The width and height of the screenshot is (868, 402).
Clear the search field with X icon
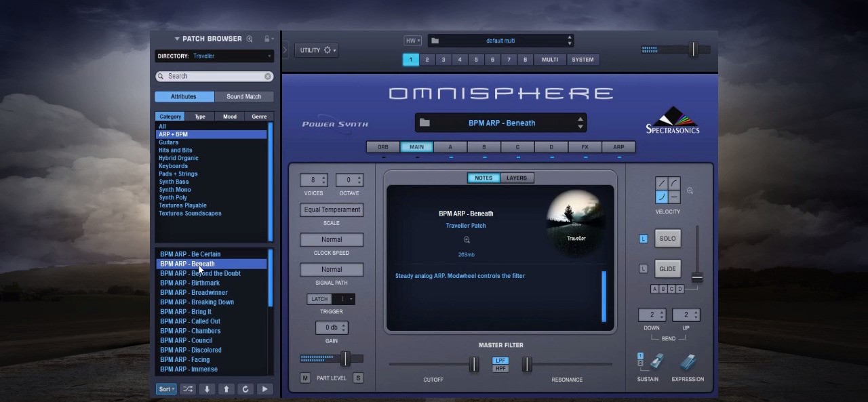[268, 77]
